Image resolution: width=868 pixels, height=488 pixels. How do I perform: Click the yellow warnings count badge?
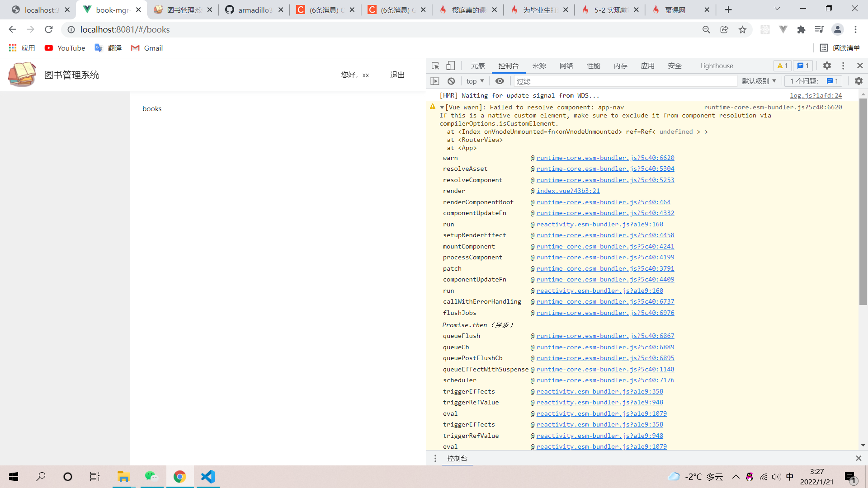[x=782, y=66]
